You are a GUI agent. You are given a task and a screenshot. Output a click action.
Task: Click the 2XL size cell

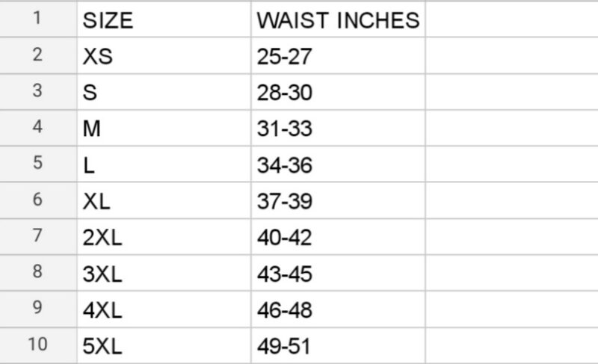tap(163, 238)
